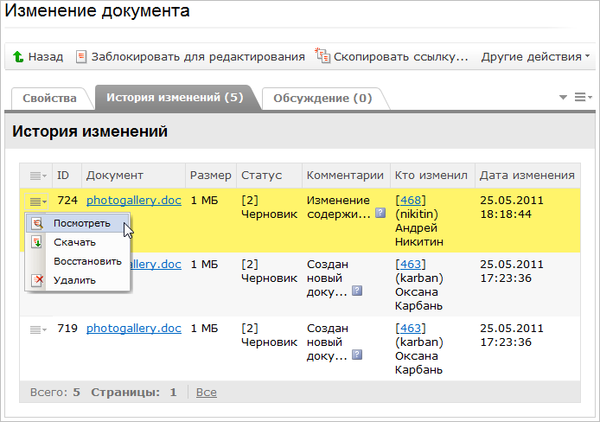Select Delete from the context menu
The height and width of the screenshot is (422, 600).
(x=74, y=280)
